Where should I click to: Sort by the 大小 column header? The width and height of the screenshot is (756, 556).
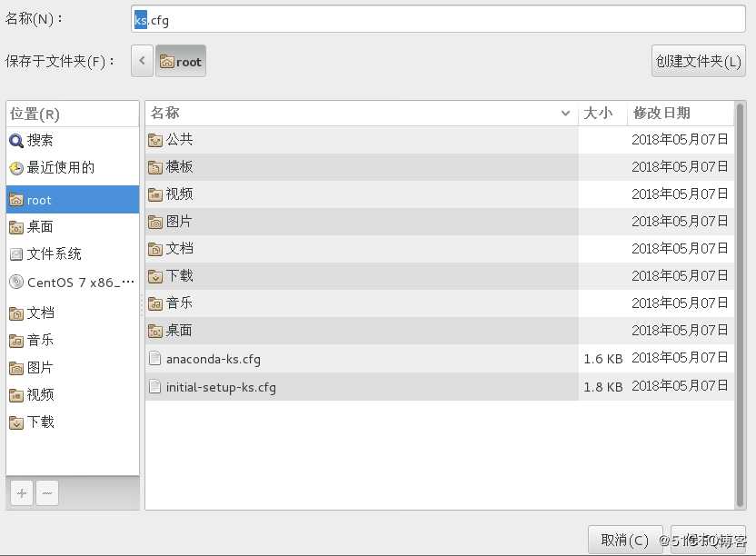602,114
